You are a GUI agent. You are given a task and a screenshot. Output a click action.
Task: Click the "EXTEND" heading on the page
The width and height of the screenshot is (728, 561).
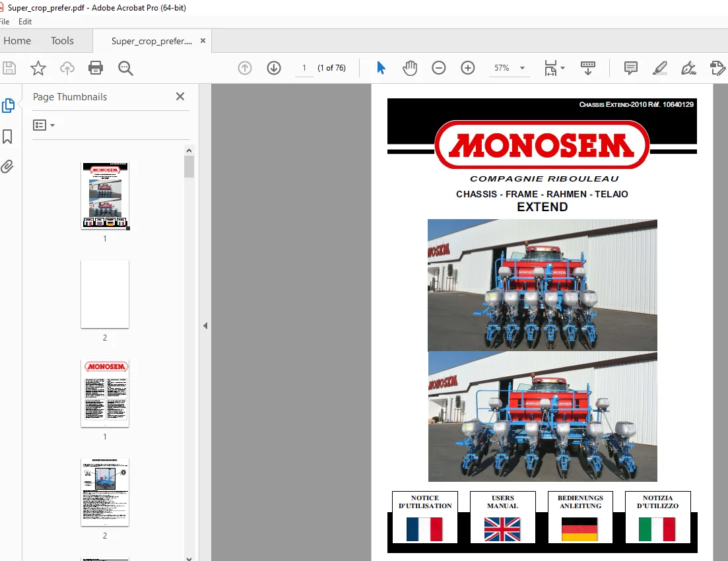coord(543,207)
